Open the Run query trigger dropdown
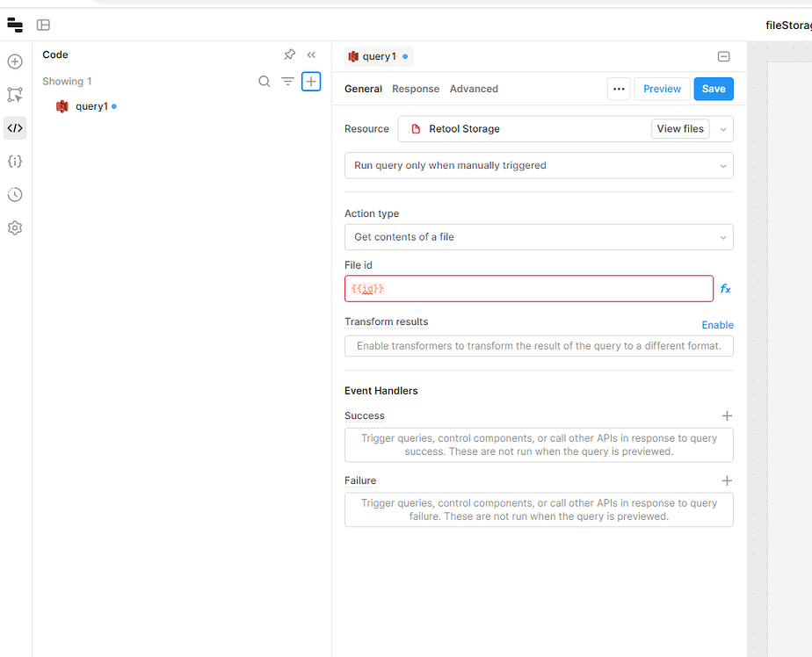This screenshot has width=812, height=657. 538,165
